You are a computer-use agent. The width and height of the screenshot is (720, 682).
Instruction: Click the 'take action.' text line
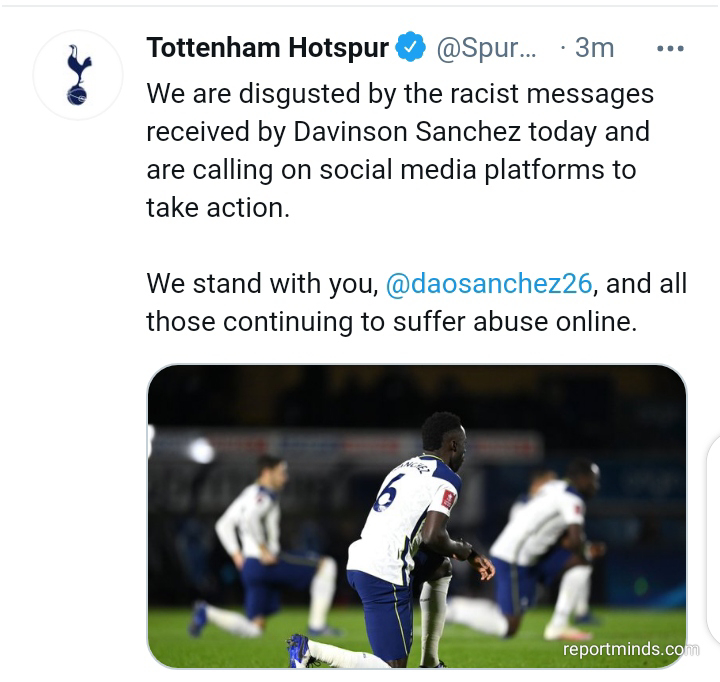coord(218,208)
